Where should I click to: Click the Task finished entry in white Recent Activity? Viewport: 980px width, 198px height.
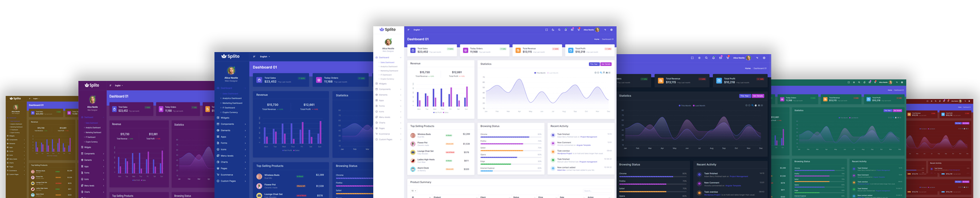pyautogui.click(x=581, y=135)
